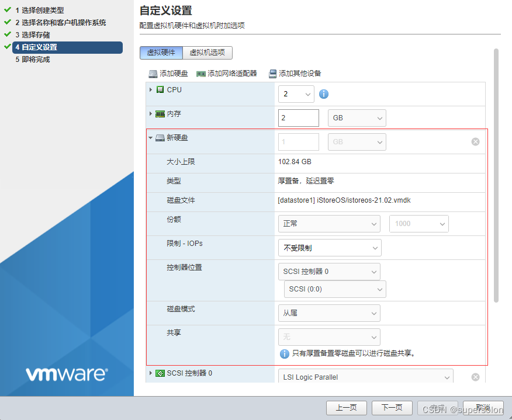Open the 限制 IOPs 不受限制 dropdown
The image size is (512, 420).
(x=330, y=248)
